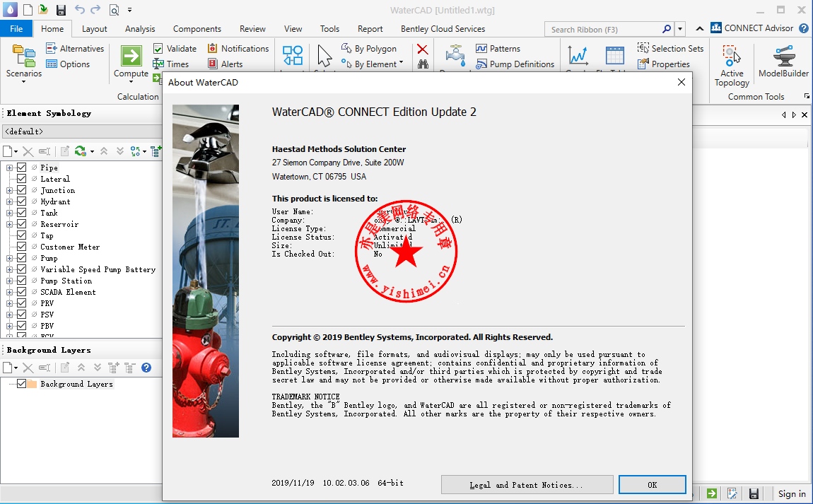Collapse the ribbon with the up chevron

(x=699, y=28)
